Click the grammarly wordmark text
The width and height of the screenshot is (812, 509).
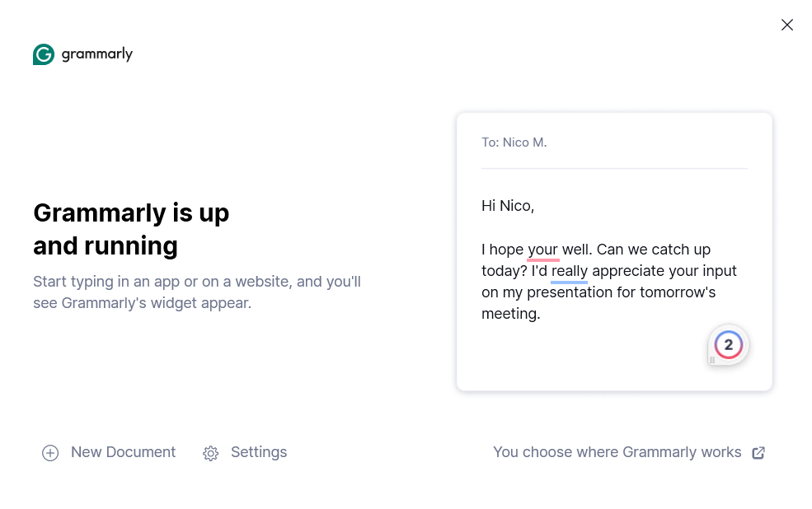(x=97, y=54)
